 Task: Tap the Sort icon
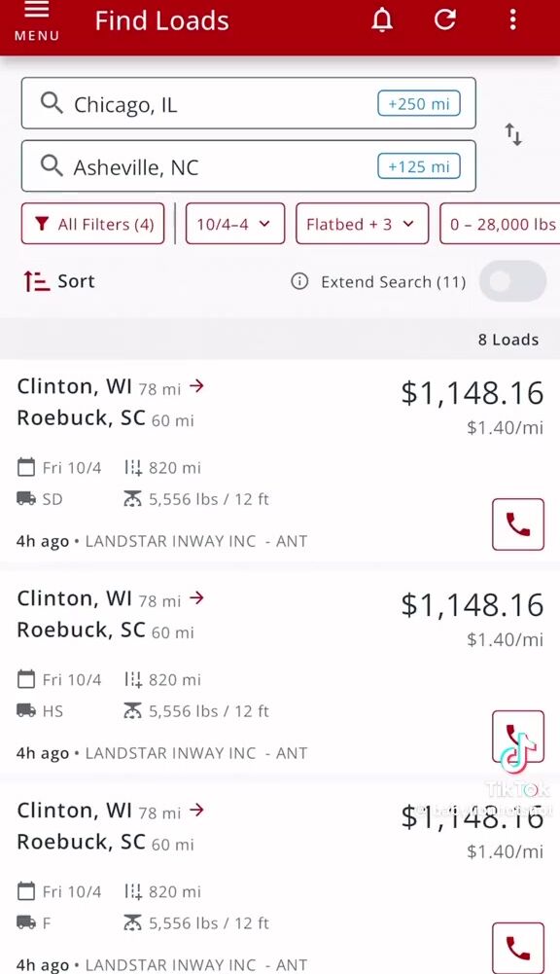37,281
